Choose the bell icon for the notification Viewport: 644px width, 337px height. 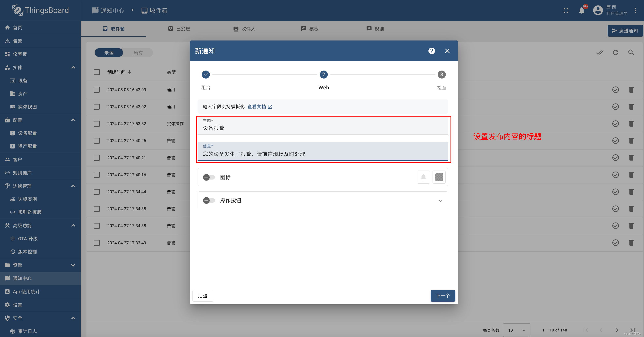[423, 177]
